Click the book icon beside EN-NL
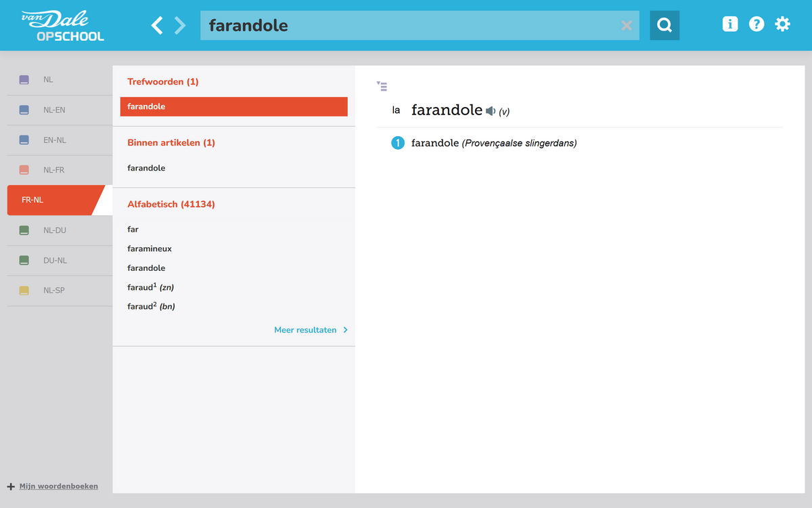The width and height of the screenshot is (812, 508). click(24, 140)
